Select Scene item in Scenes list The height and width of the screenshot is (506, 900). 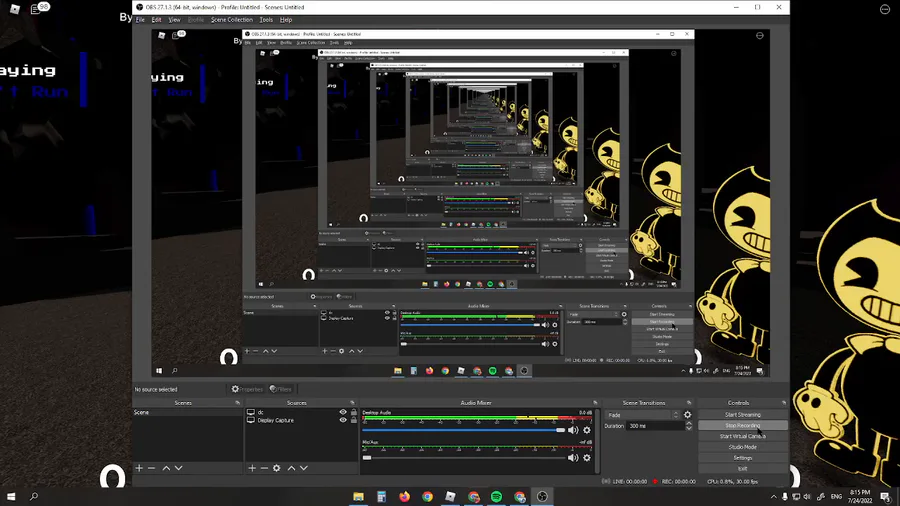pos(188,412)
